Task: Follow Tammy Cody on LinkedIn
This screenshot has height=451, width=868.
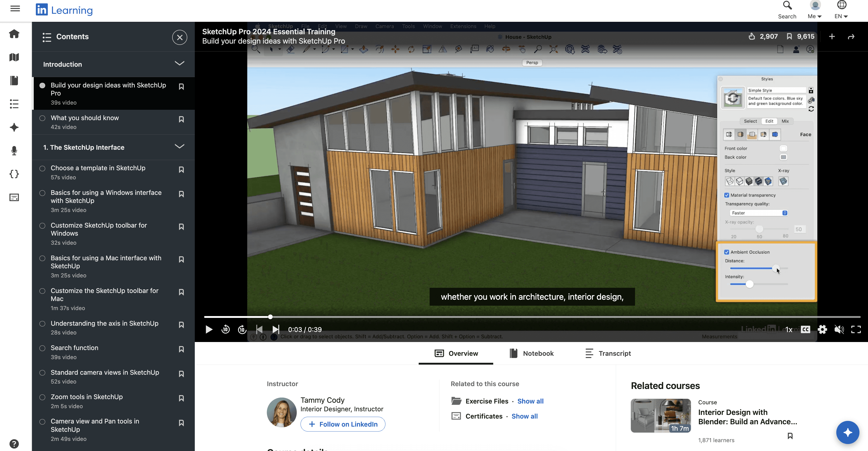Action: click(x=343, y=424)
